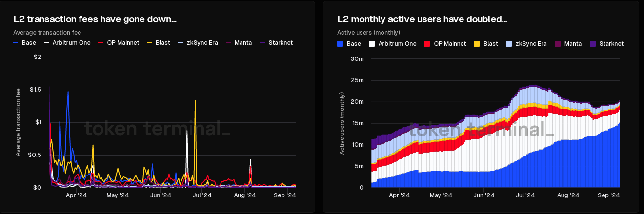
Task: Toggle Base series in the fees chart legend
Action: [x=25, y=43]
